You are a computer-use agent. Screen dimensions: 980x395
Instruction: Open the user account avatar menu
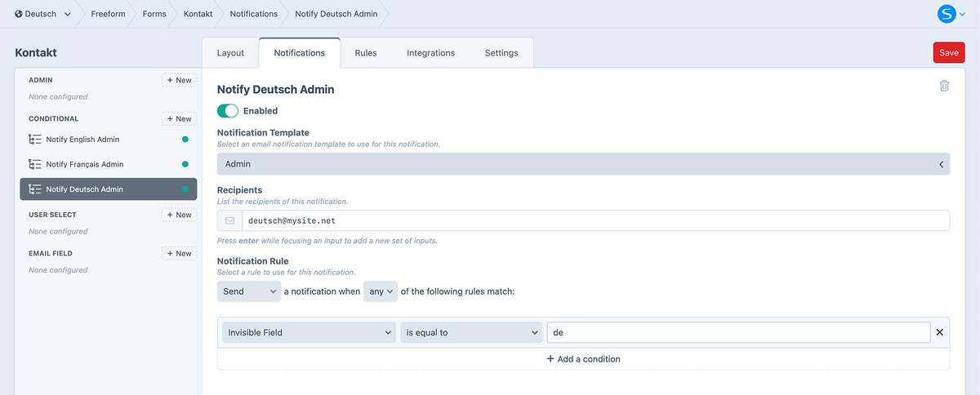coord(952,13)
